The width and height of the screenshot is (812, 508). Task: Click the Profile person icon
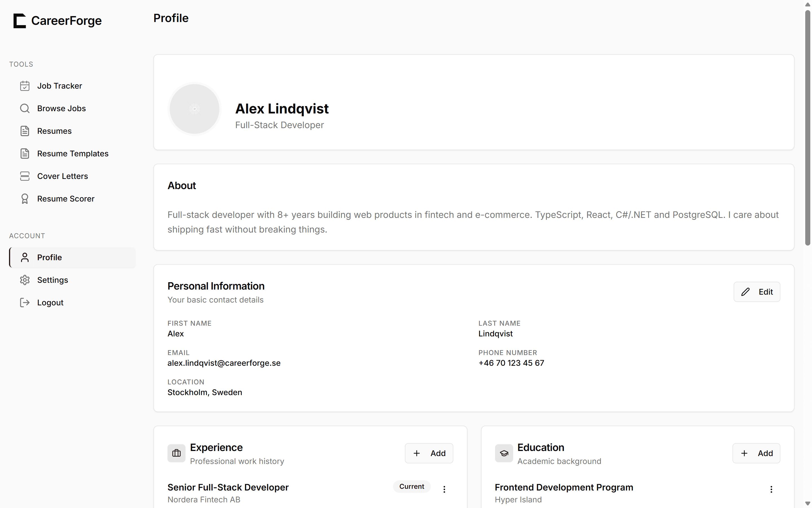click(x=25, y=257)
